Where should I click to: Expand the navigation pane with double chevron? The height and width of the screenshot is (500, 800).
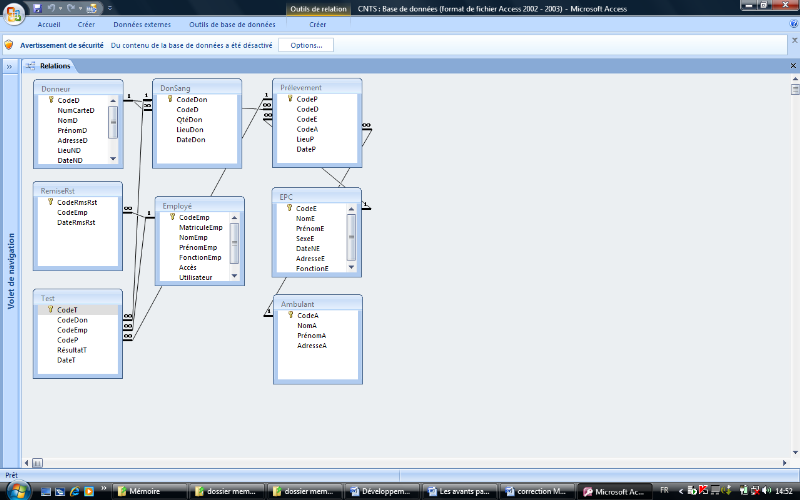coord(9,66)
